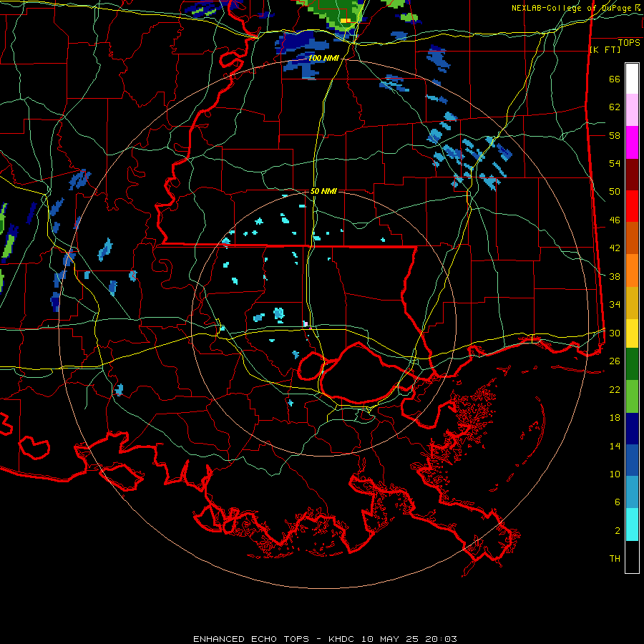
Task: Click the light green legend swatch
Action: click(x=632, y=396)
